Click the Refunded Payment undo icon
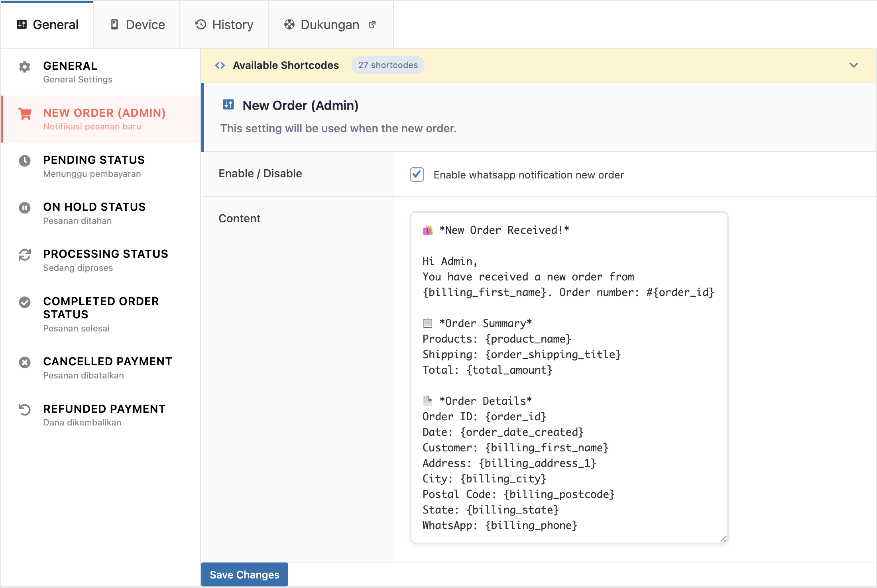The width and height of the screenshot is (877, 588). pyautogui.click(x=25, y=410)
